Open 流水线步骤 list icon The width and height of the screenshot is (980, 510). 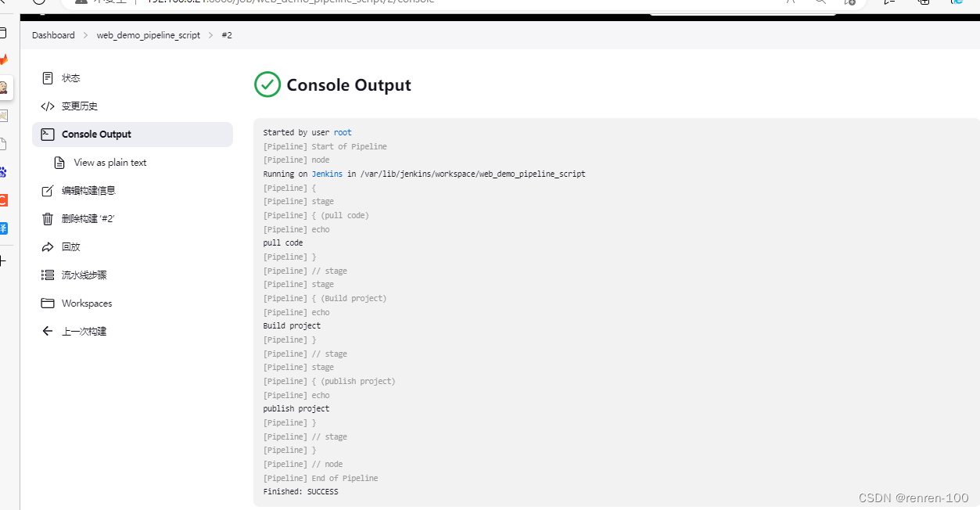[48, 275]
